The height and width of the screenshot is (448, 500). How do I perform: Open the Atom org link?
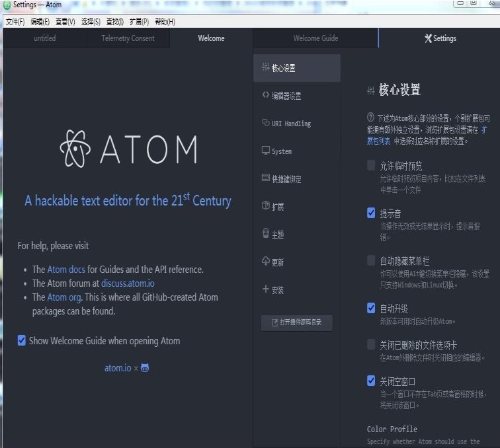pyautogui.click(x=64, y=297)
